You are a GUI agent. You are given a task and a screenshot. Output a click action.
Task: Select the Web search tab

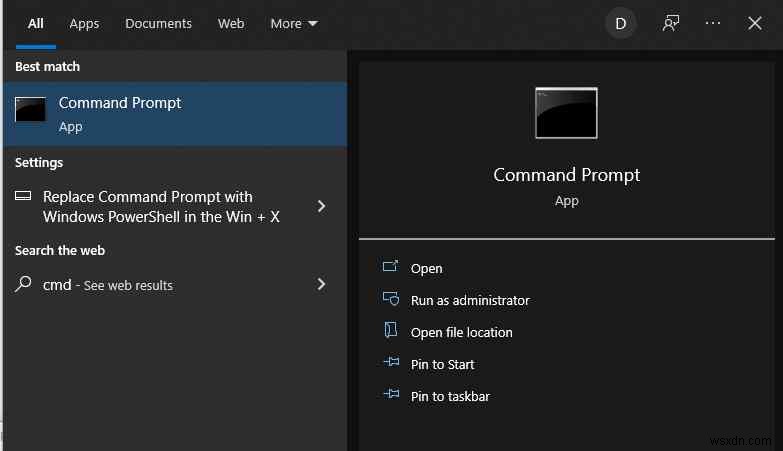coord(231,23)
